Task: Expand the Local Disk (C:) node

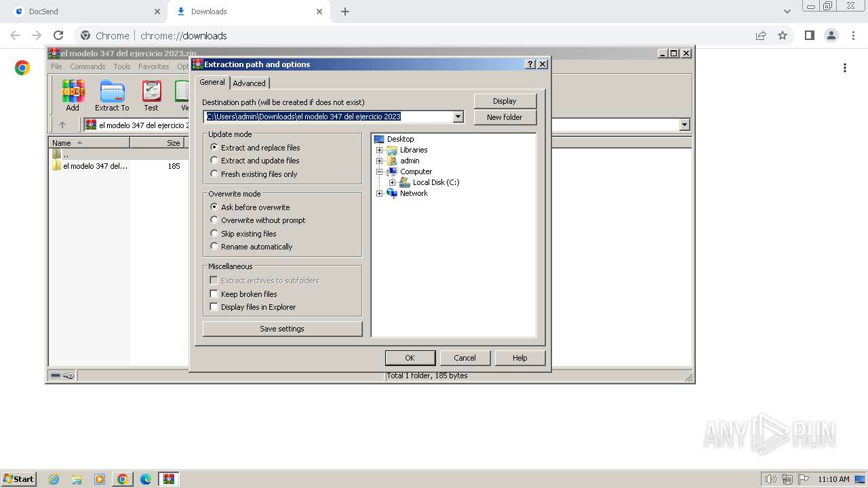Action: tap(393, 182)
